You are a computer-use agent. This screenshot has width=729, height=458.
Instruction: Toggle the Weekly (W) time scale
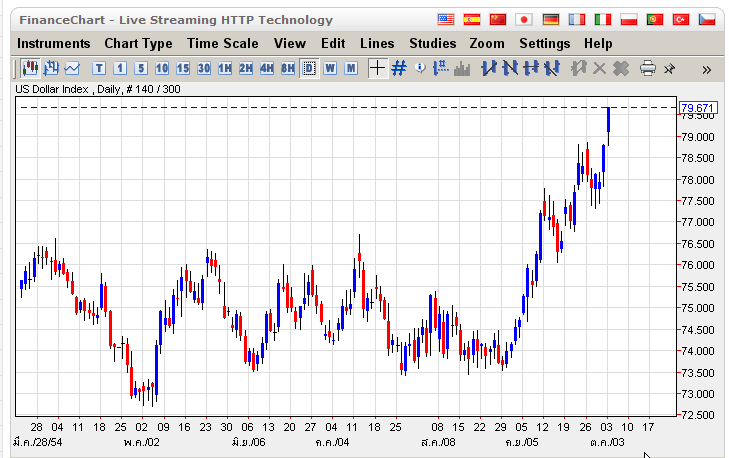point(330,68)
